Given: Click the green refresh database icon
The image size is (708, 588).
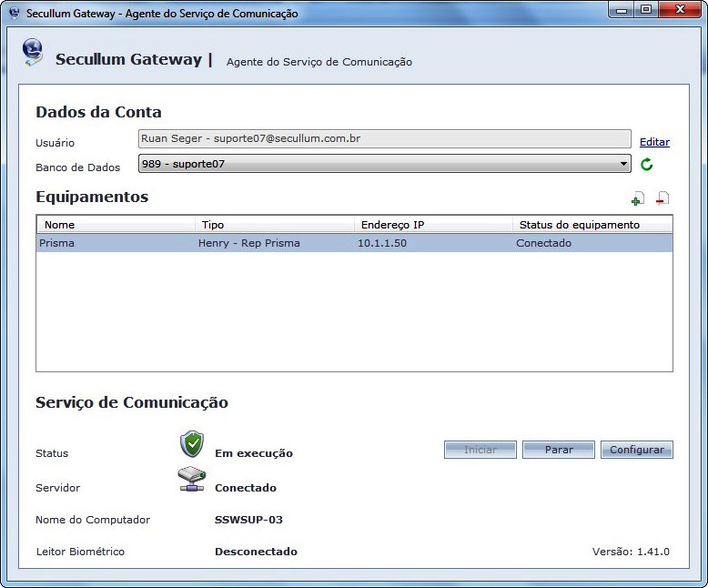Looking at the screenshot, I should (x=647, y=165).
